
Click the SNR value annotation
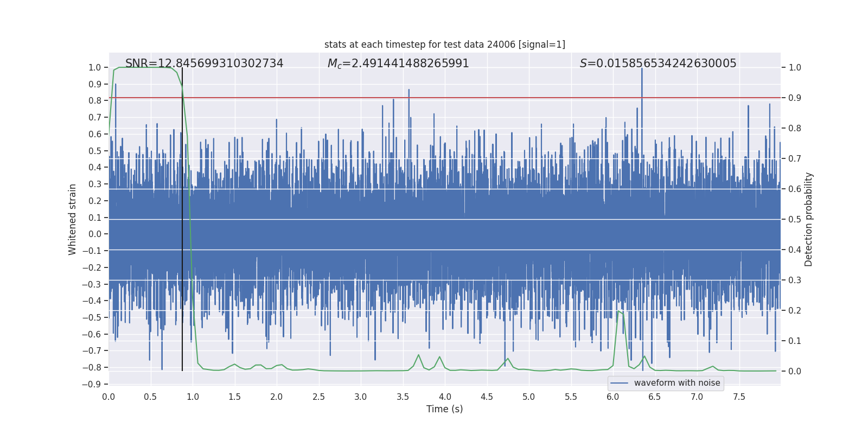pyautogui.click(x=204, y=63)
